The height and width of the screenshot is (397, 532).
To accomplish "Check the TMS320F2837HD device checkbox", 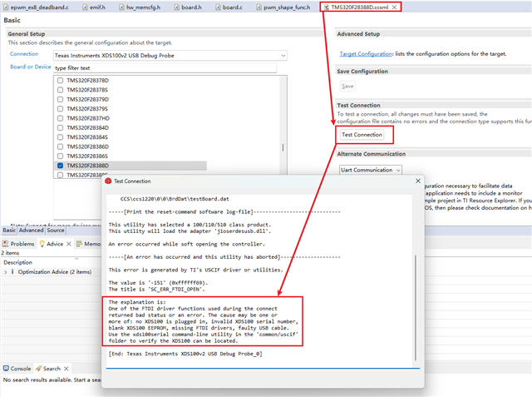I will click(x=61, y=118).
